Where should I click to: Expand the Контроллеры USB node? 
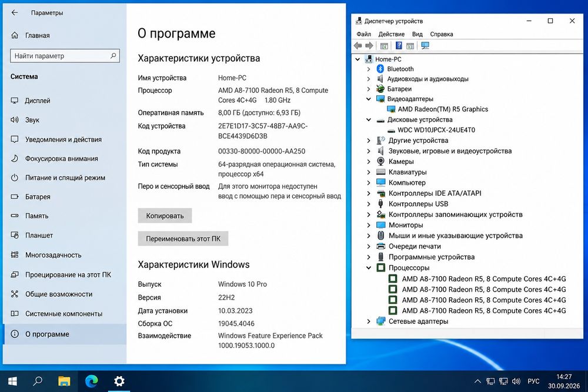[x=369, y=204]
